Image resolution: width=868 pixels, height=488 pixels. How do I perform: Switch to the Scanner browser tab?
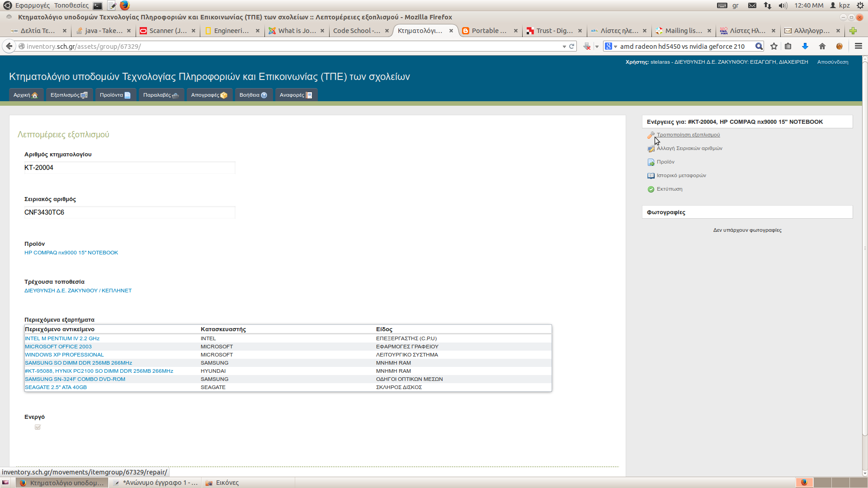(168, 31)
